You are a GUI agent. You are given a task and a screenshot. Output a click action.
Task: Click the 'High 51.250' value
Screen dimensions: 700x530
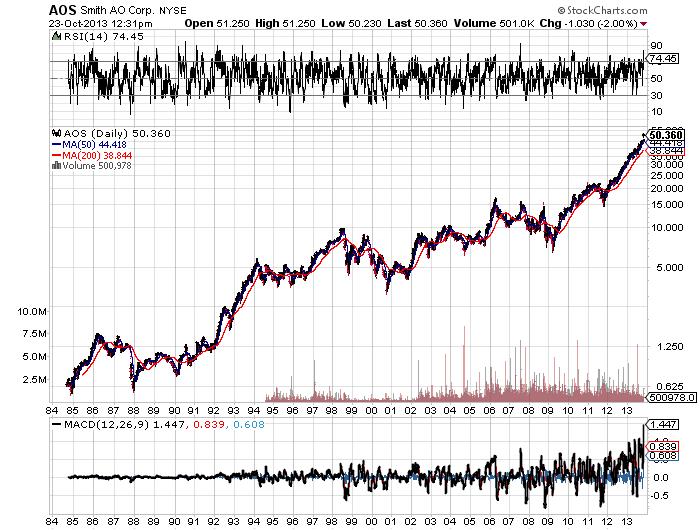click(x=285, y=24)
